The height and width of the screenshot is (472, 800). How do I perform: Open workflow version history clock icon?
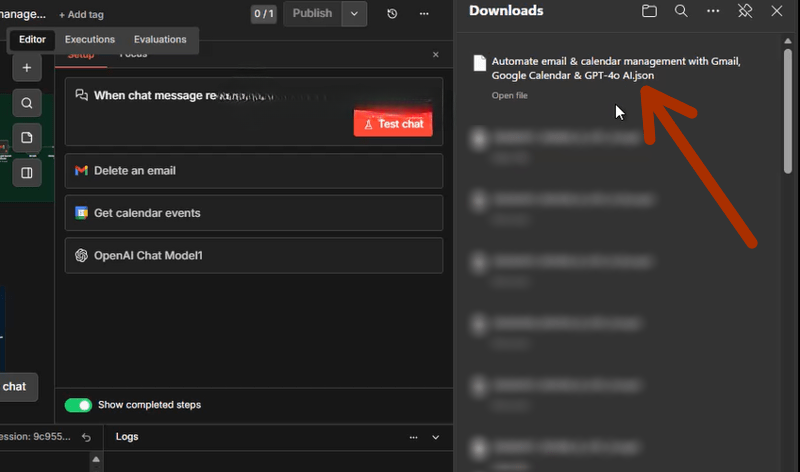pos(392,14)
